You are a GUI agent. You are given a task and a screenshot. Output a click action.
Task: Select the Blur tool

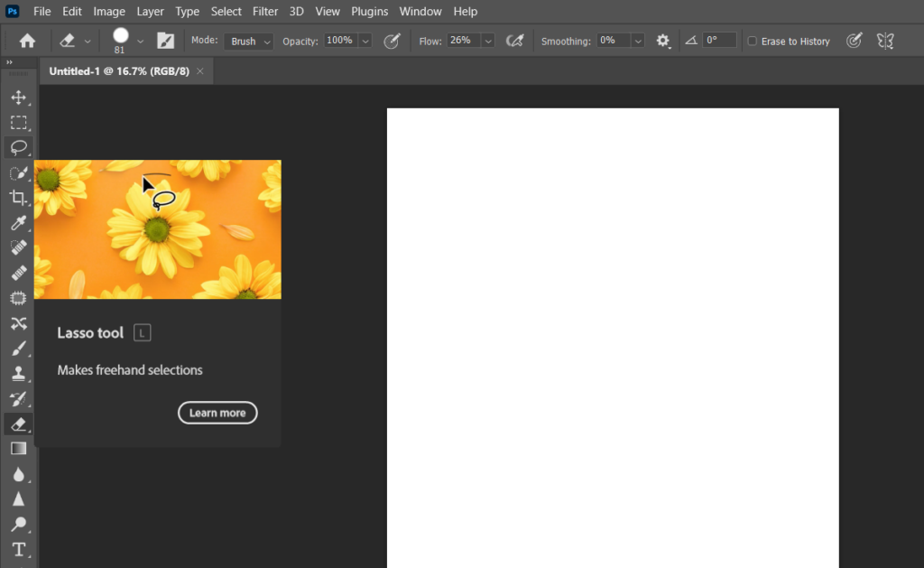[18, 474]
